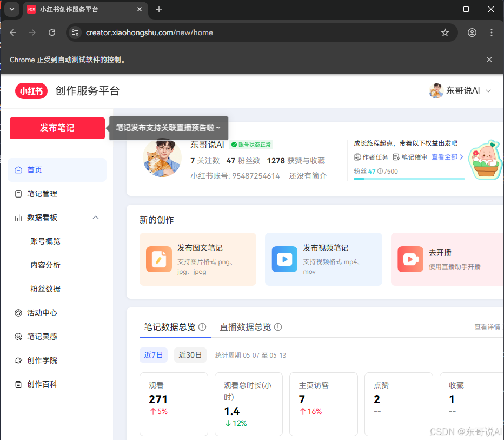This screenshot has height=440, width=504.
Task: Click the 笔记灵感 search icon
Action: coord(18,337)
